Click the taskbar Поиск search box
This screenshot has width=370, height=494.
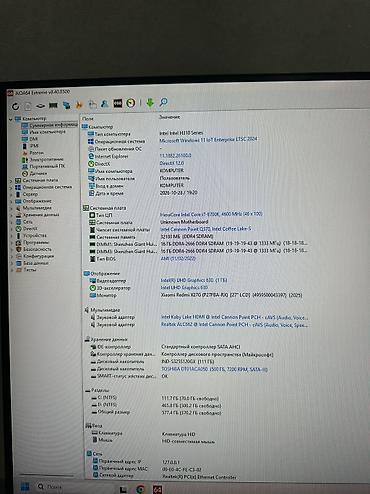[51, 487]
